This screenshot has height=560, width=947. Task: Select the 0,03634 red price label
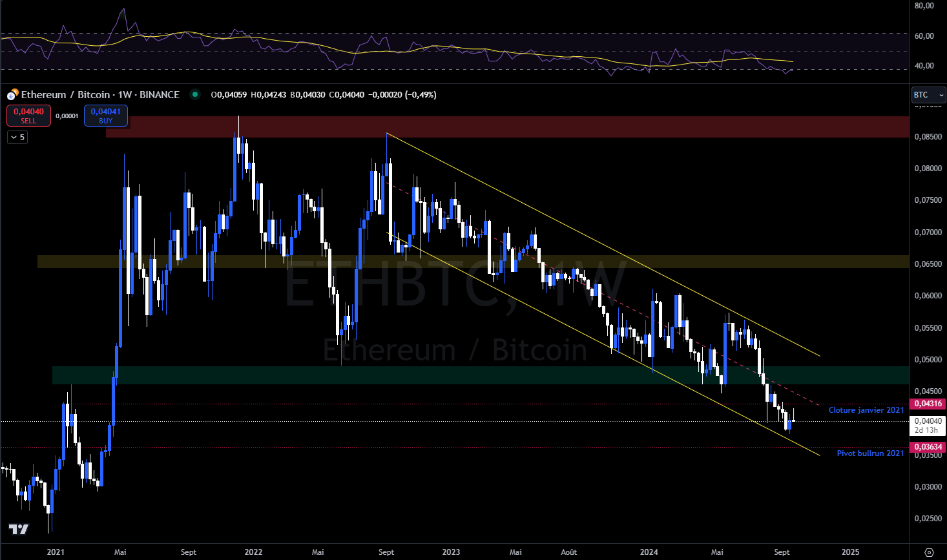tap(928, 447)
